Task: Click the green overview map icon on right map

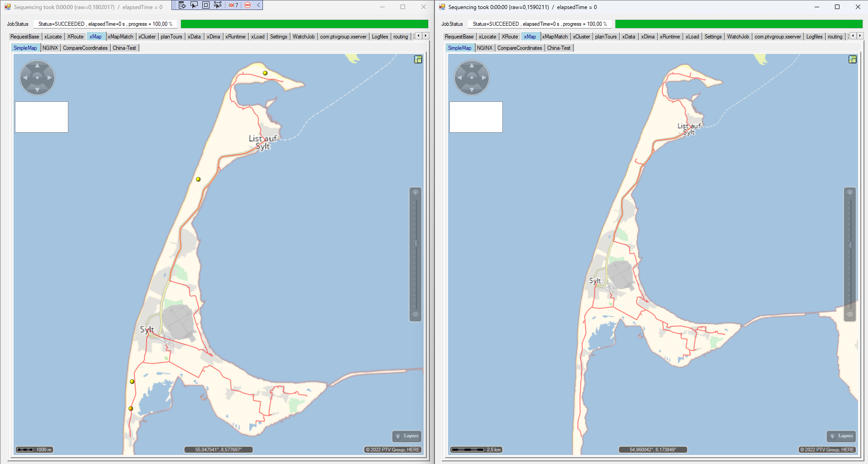Action: tap(853, 59)
